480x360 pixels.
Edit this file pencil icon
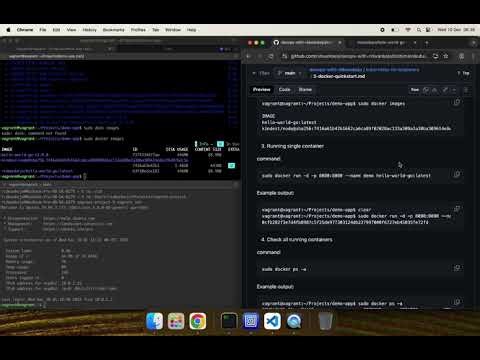pyautogui.click(x=445, y=90)
